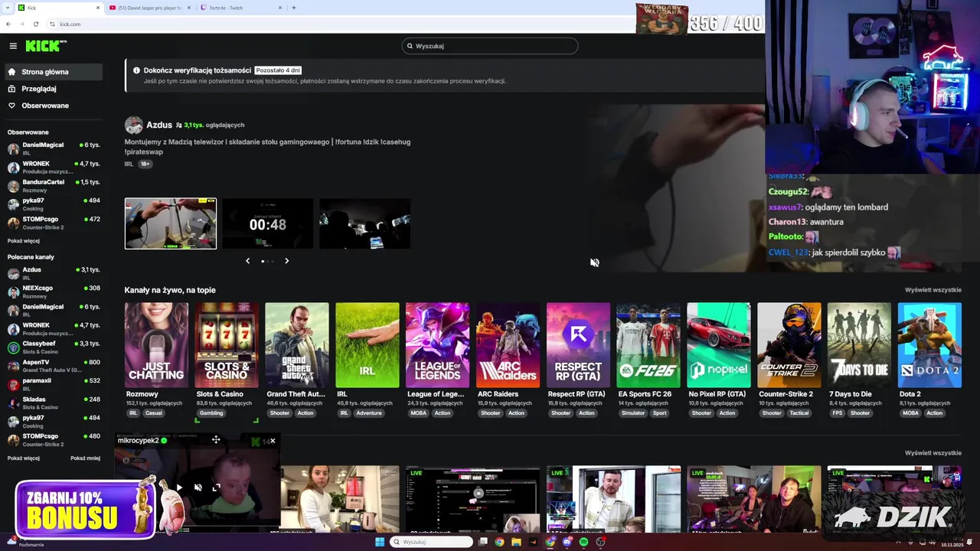The height and width of the screenshot is (551, 980).
Task: Click Pokaż mniej under Polecane kanały
Action: 85,458
